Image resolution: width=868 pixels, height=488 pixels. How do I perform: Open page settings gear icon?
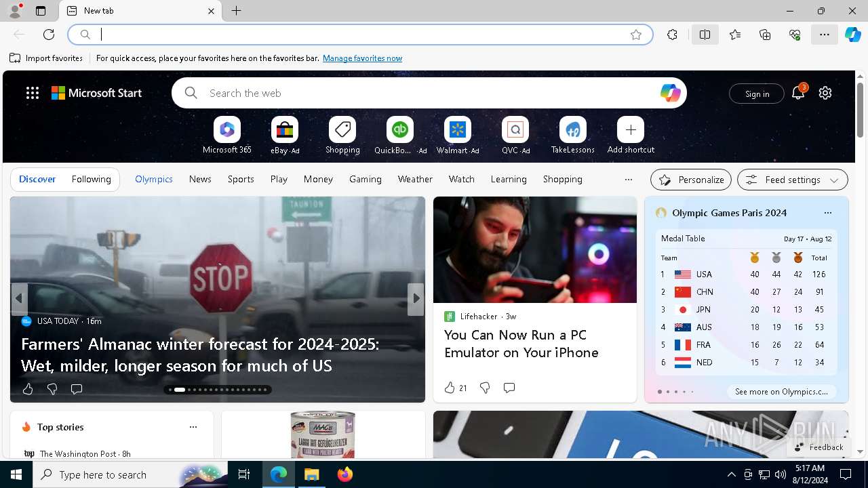point(825,93)
